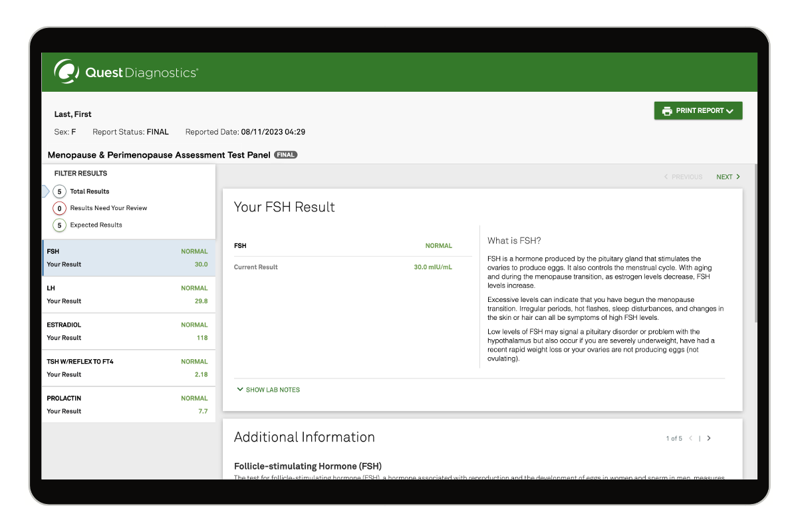Image resolution: width=798 pixels, height=532 pixels.
Task: Select the LH result row
Action: point(128,295)
